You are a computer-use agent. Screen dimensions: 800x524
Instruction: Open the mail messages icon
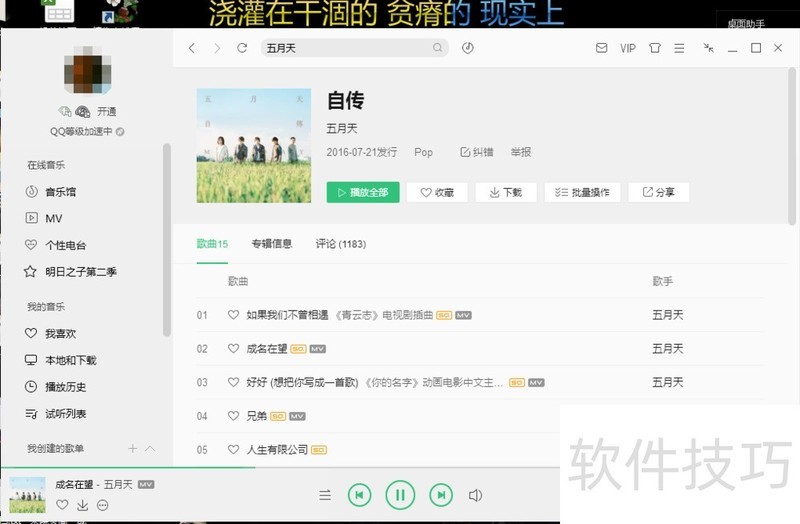[602, 48]
